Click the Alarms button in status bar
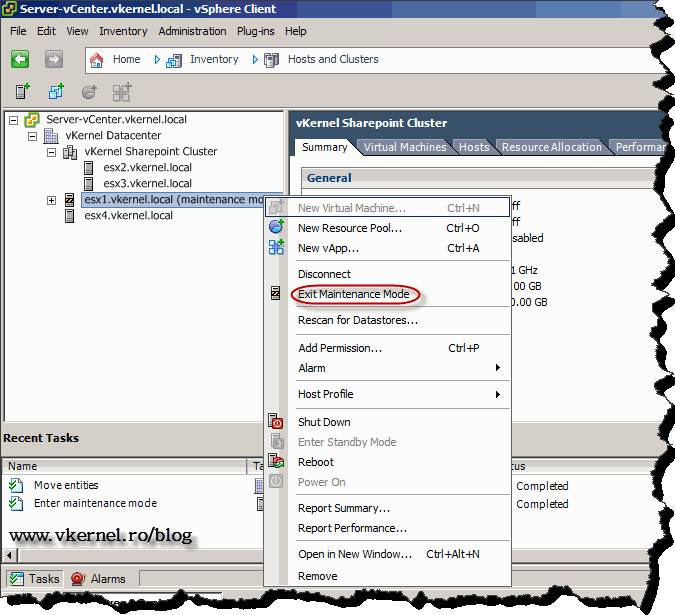This screenshot has width=675, height=615. pos(99,579)
